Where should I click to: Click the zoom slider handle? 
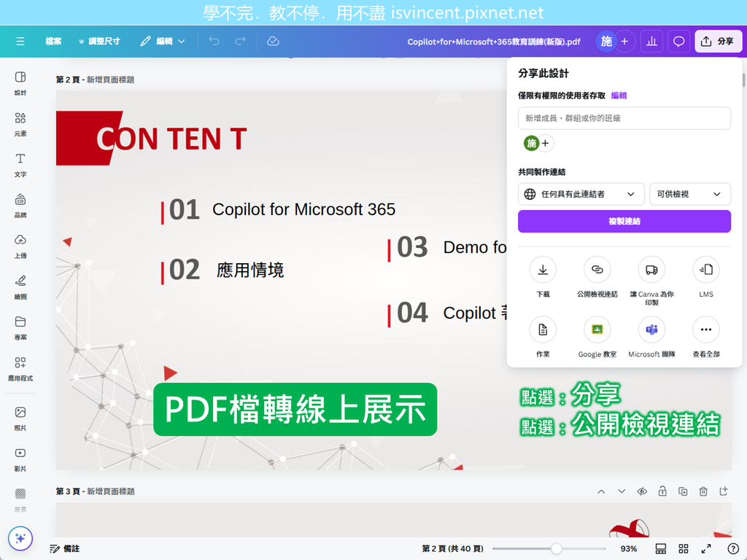[556, 548]
